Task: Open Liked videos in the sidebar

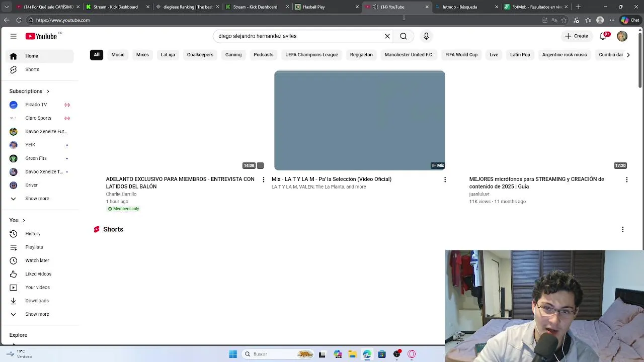Action: (x=38, y=274)
